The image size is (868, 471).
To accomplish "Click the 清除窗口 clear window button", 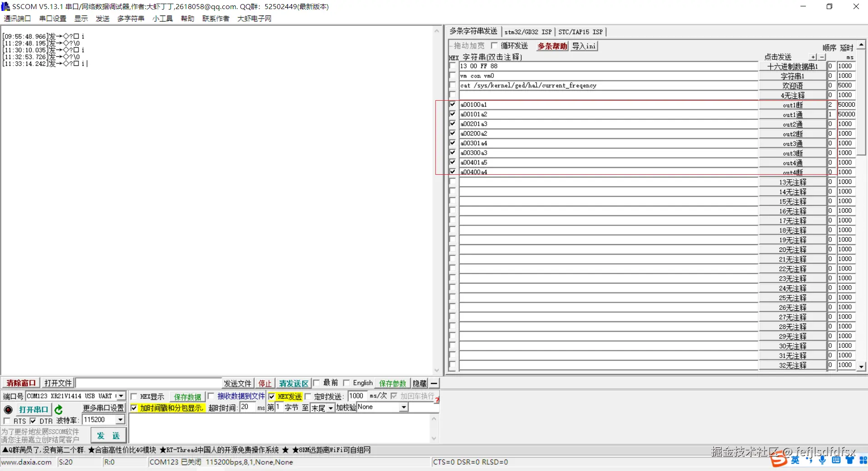I will click(21, 383).
